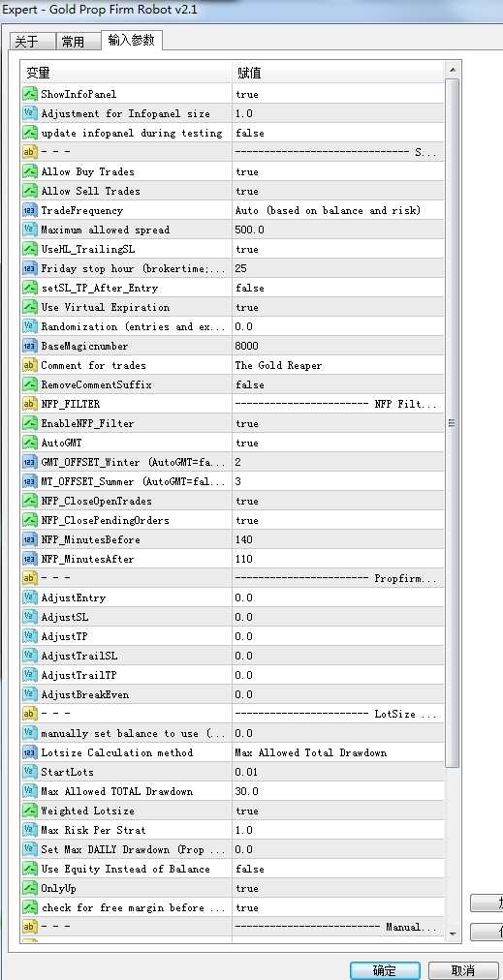Select the BaseMagicnumber integer icon
Image resolution: width=503 pixels, height=980 pixels.
click(30, 347)
